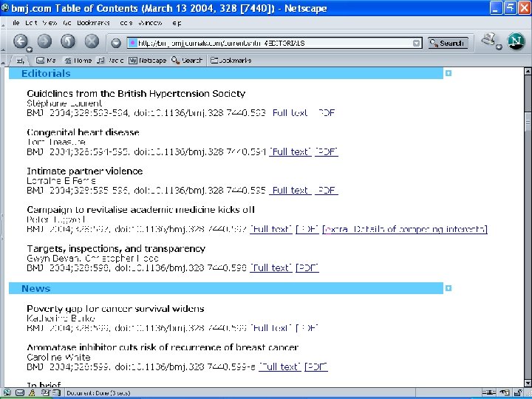Open the File menu
The image size is (532, 399).
(x=16, y=23)
